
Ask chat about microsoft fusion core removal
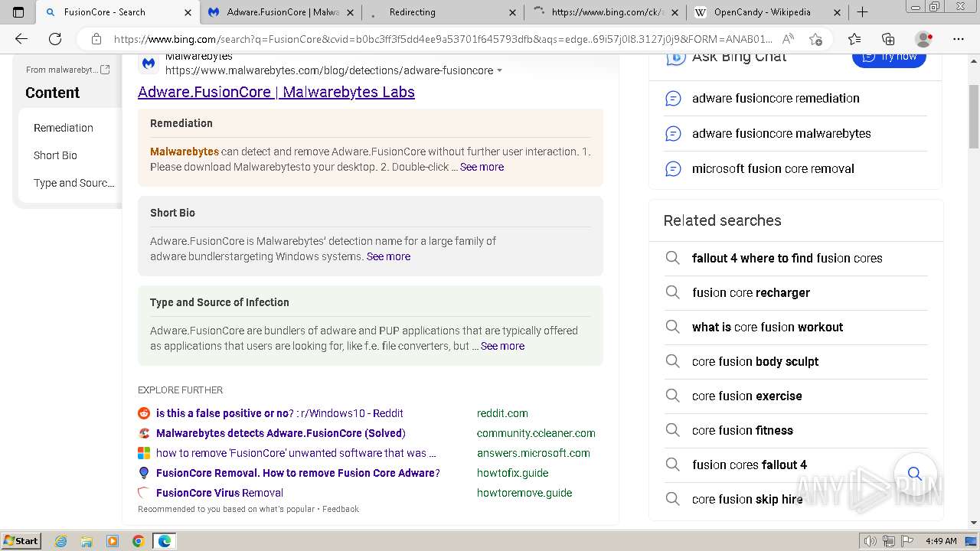[773, 168]
